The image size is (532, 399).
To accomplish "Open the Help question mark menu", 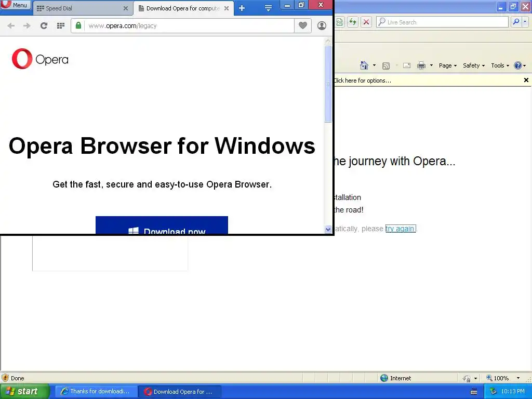I will tap(520, 65).
